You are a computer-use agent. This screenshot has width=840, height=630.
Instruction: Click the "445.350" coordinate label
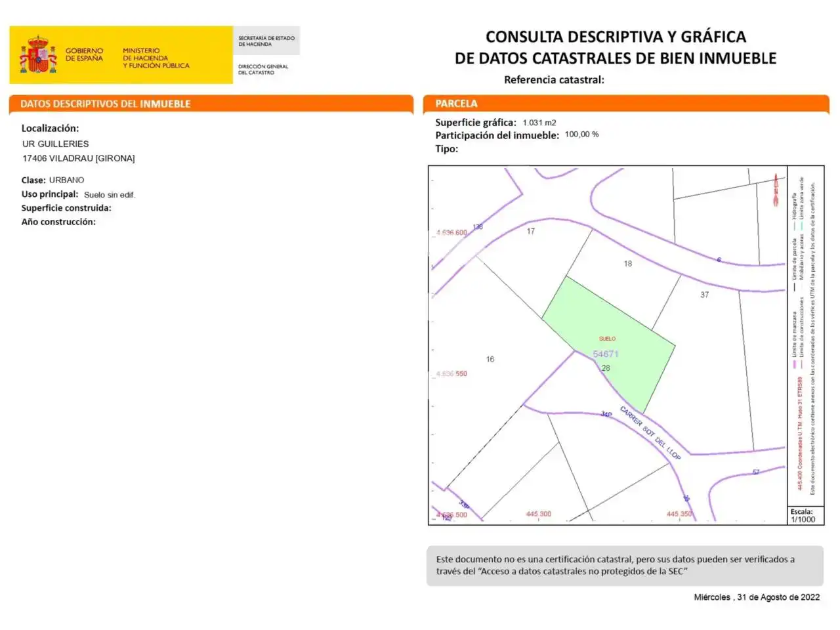679,514
